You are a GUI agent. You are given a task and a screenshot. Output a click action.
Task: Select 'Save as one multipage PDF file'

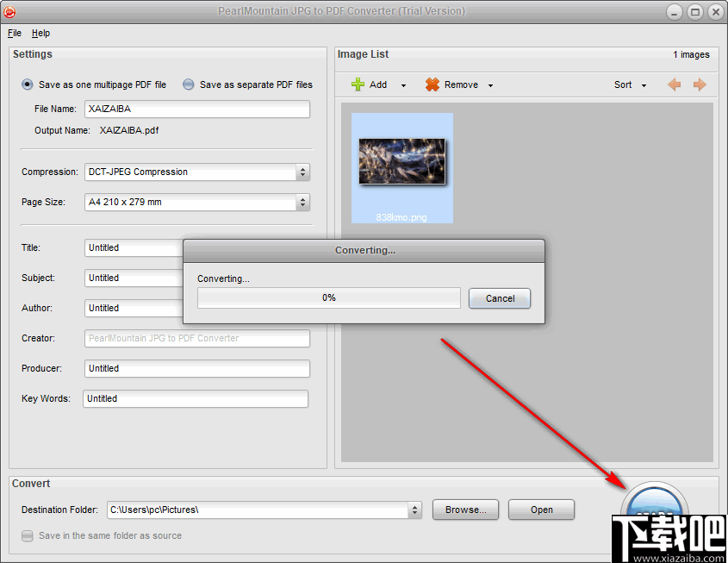[x=27, y=84]
